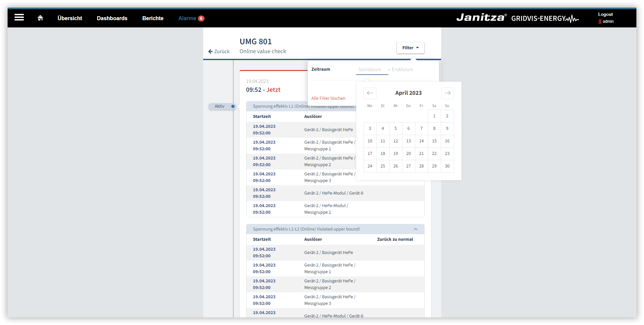Click the Enddatum input field
The height and width of the screenshot is (325, 644).
[402, 70]
